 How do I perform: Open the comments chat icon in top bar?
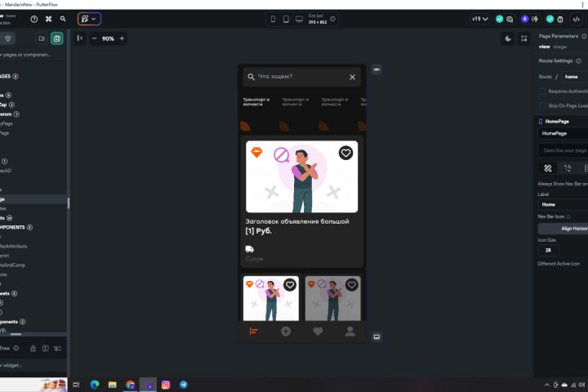[510, 19]
